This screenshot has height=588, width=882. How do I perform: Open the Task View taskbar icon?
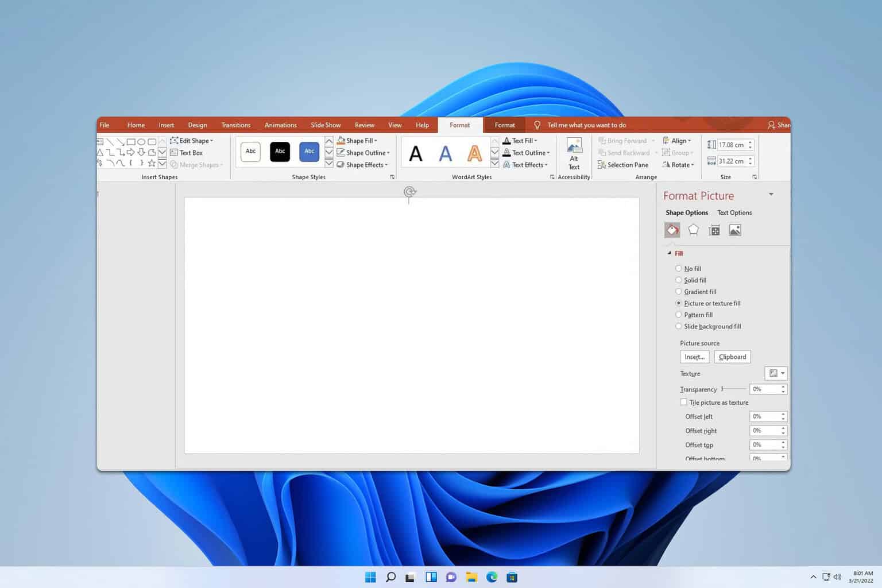point(410,577)
